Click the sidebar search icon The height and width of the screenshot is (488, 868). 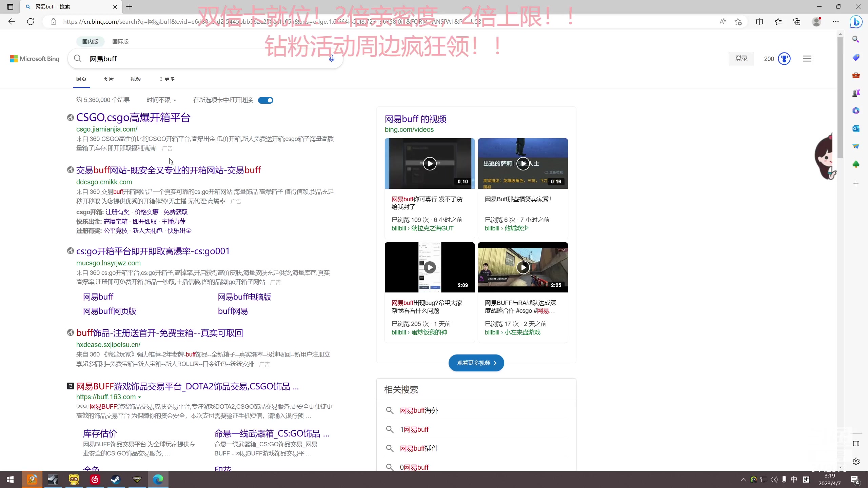(x=856, y=39)
